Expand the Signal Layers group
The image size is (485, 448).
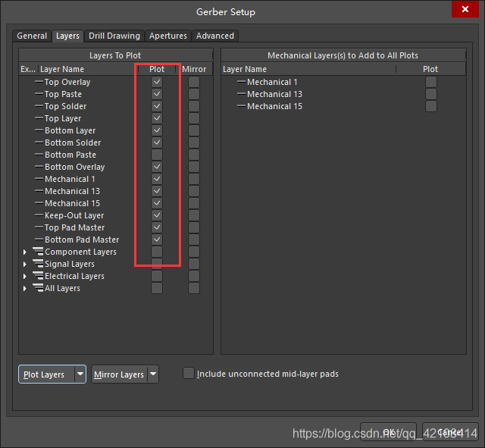click(25, 265)
